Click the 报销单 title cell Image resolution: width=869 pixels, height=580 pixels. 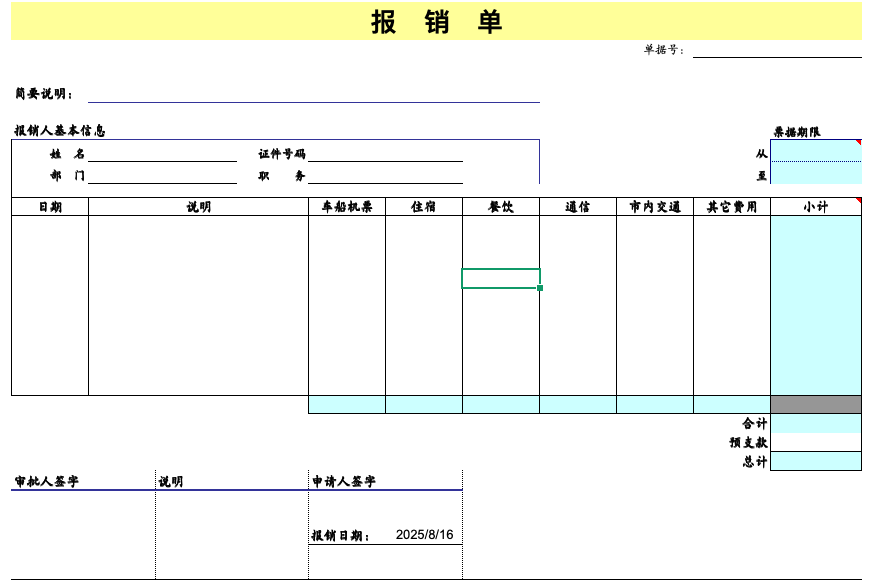tap(436, 21)
